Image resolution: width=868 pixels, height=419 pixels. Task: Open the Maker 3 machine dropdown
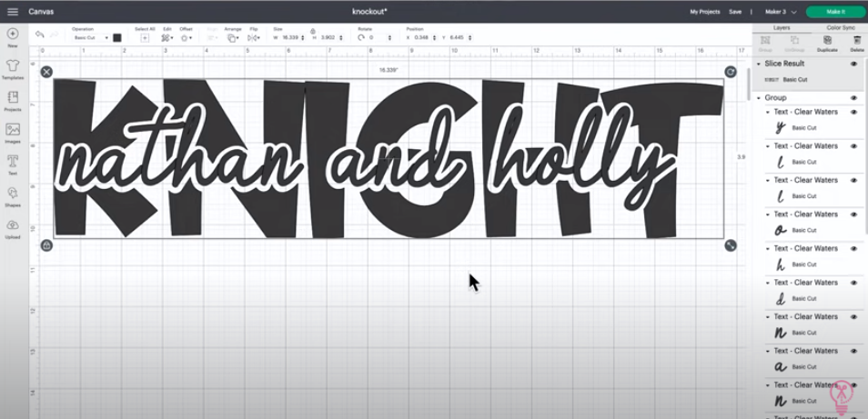tap(781, 12)
